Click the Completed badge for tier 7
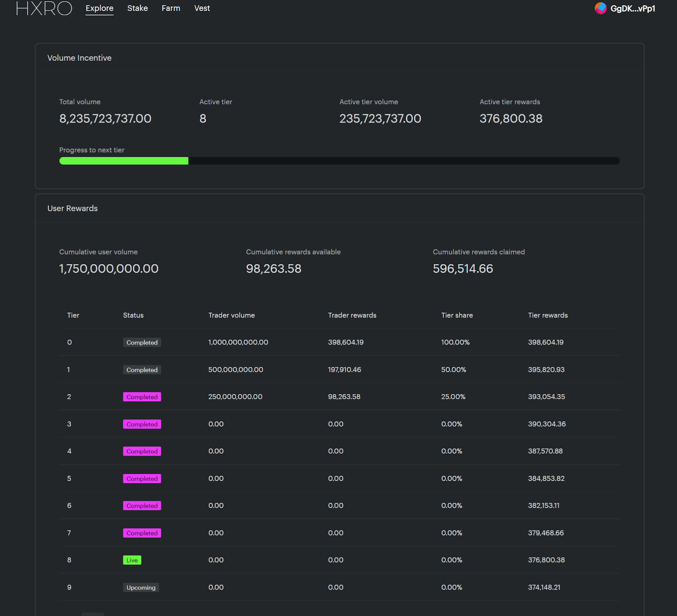The image size is (677, 616). click(x=142, y=533)
